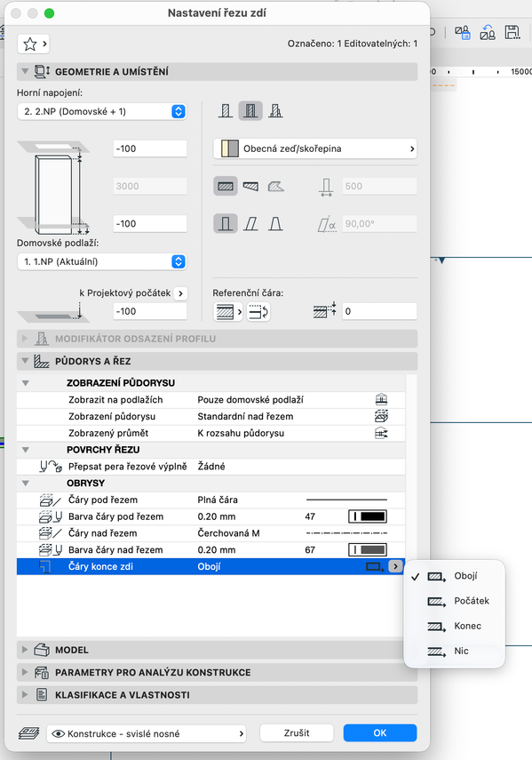Click the reference line offset input field
The height and width of the screenshot is (760, 532).
coord(379,311)
